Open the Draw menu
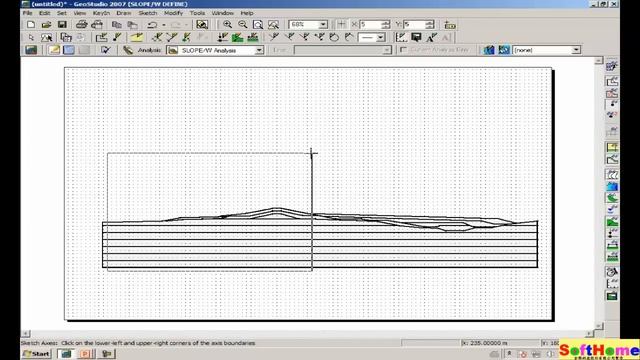The image size is (640, 360). click(x=124, y=13)
